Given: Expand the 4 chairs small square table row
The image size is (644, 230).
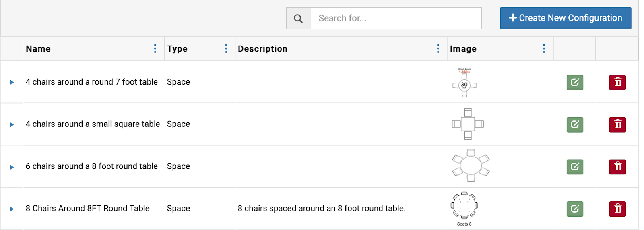Looking at the screenshot, I should click(x=12, y=124).
